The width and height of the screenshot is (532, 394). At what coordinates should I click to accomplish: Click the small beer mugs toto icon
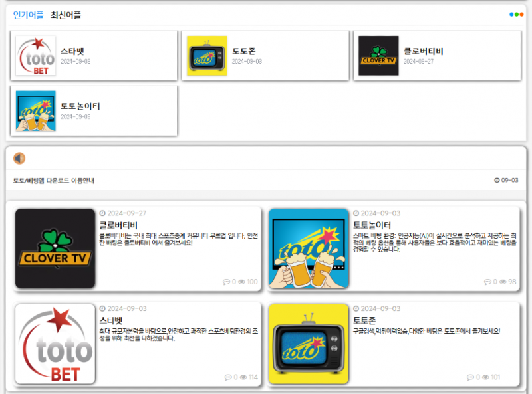pyautogui.click(x=36, y=111)
